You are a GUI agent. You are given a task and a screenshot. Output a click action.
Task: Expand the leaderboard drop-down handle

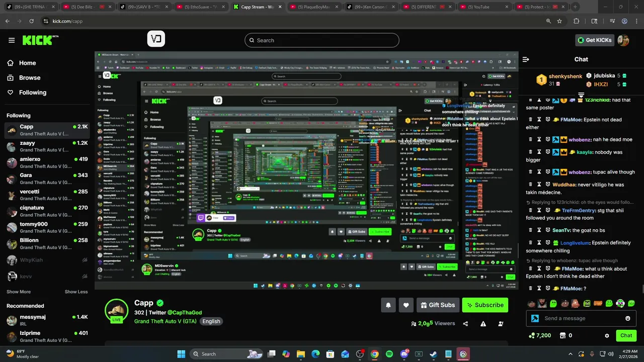click(581, 95)
